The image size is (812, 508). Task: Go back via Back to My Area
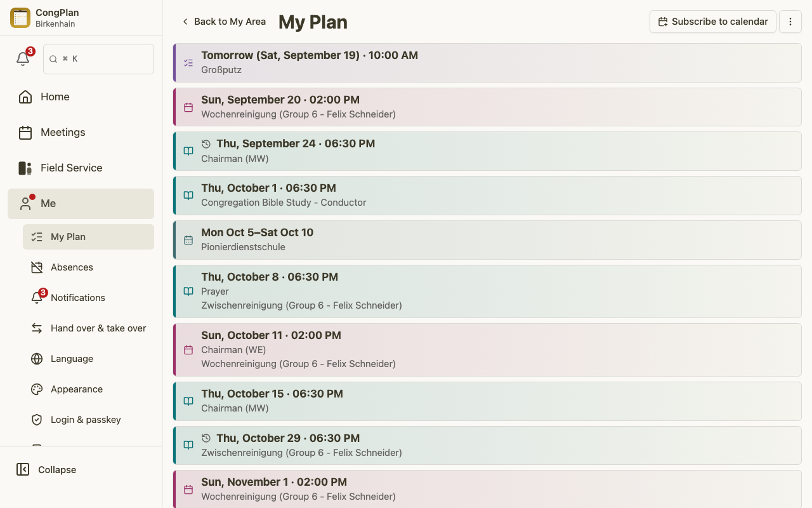(x=224, y=22)
